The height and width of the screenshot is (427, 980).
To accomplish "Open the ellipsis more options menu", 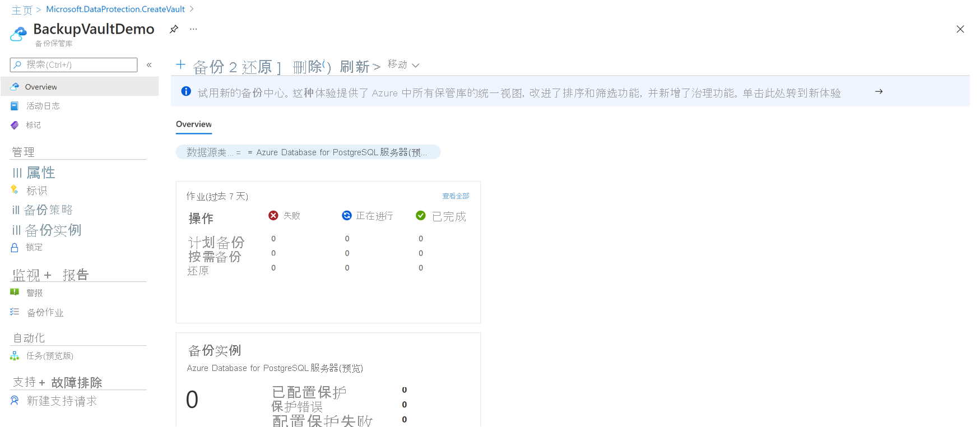I will [193, 29].
